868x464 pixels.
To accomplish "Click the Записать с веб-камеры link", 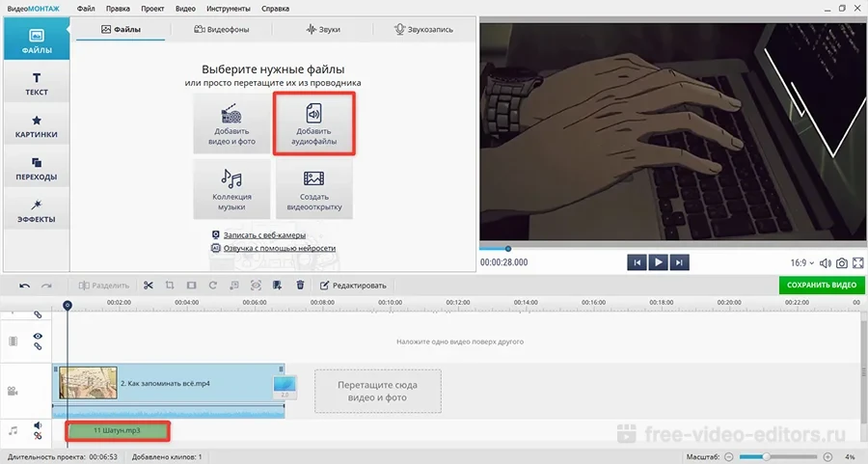I will point(263,235).
